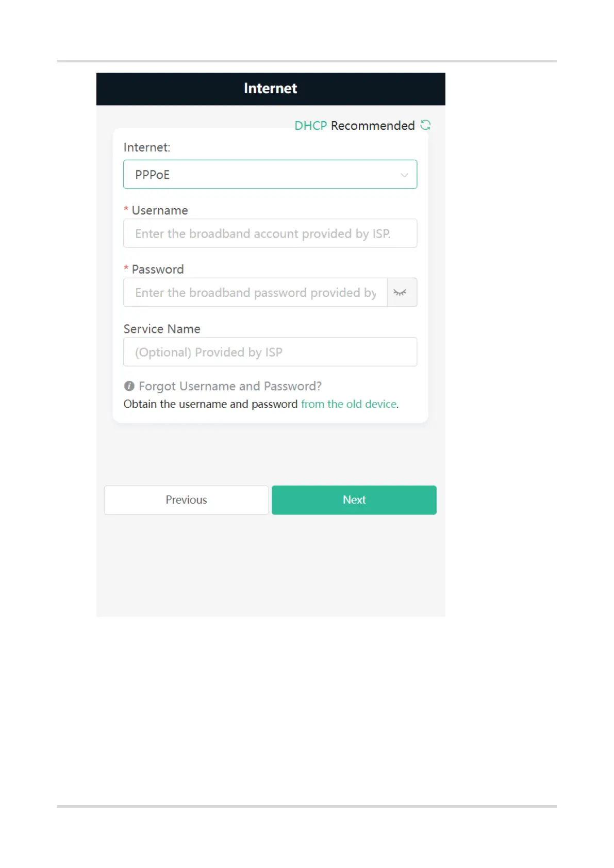
Task: Focus the Username broadband account field
Action: tap(270, 234)
